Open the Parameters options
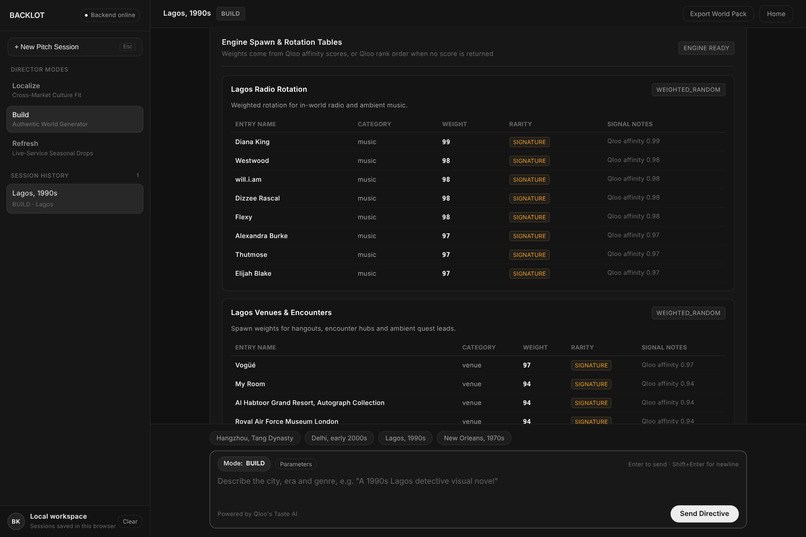The width and height of the screenshot is (806, 537). coord(296,464)
